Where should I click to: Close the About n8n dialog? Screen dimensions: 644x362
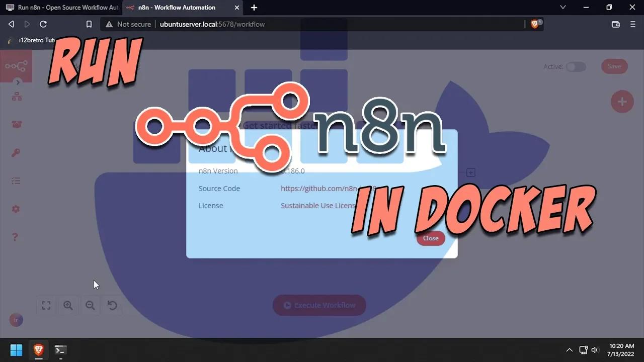click(x=430, y=238)
